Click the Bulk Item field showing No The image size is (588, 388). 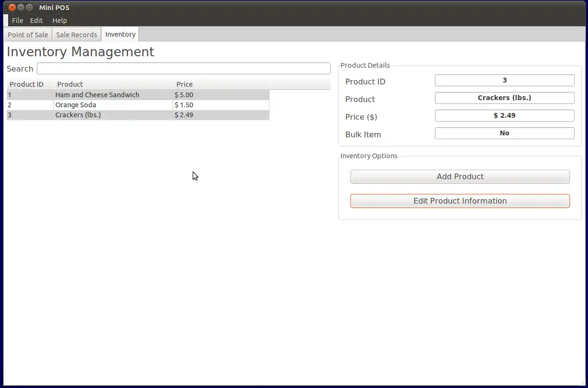coord(505,133)
